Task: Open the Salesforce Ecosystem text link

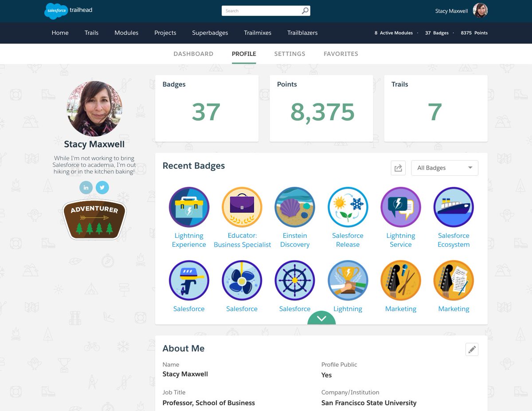Action: pos(454,240)
